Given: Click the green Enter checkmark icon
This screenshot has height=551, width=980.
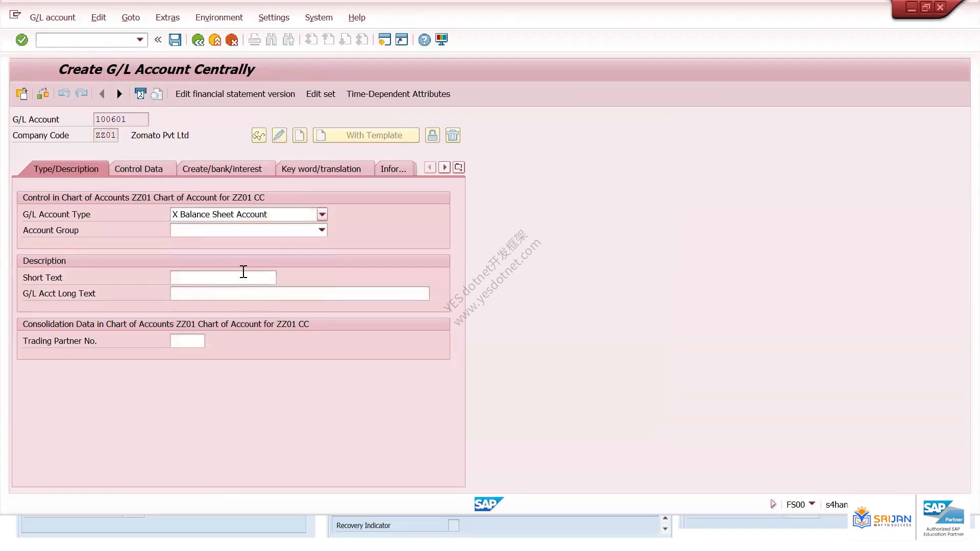Looking at the screenshot, I should point(21,40).
